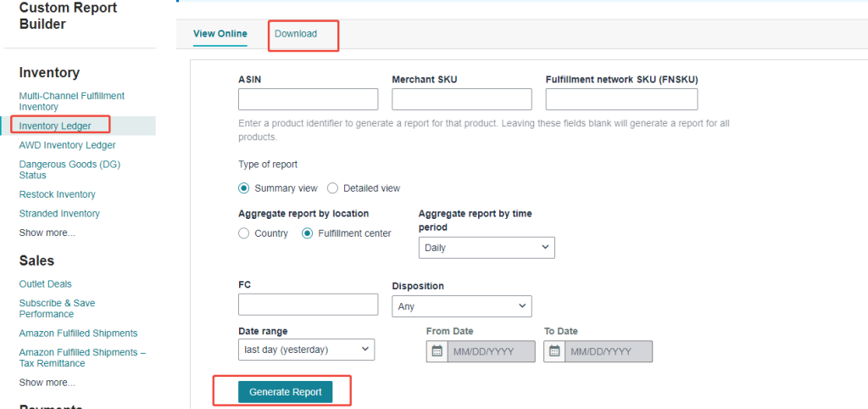Click the ASIN input field
868x409 pixels.
point(308,99)
